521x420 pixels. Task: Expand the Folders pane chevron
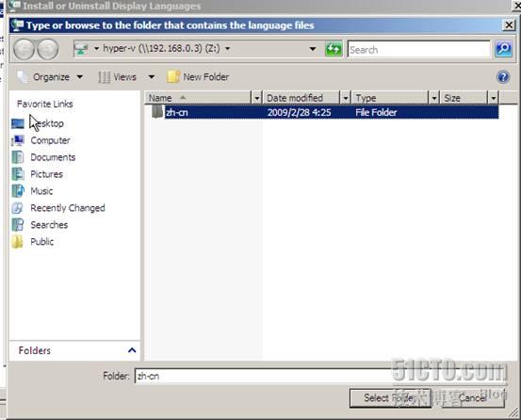[132, 350]
